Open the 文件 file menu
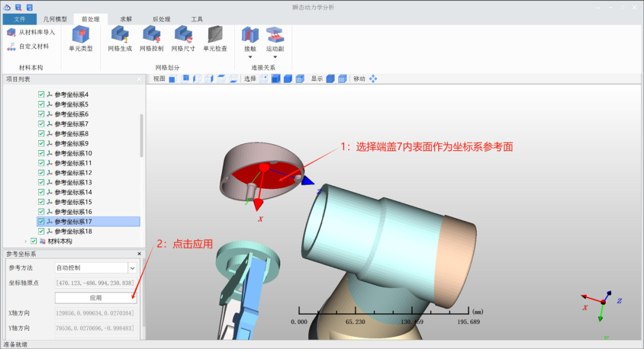Screen dimensions: 644x349 [19, 19]
